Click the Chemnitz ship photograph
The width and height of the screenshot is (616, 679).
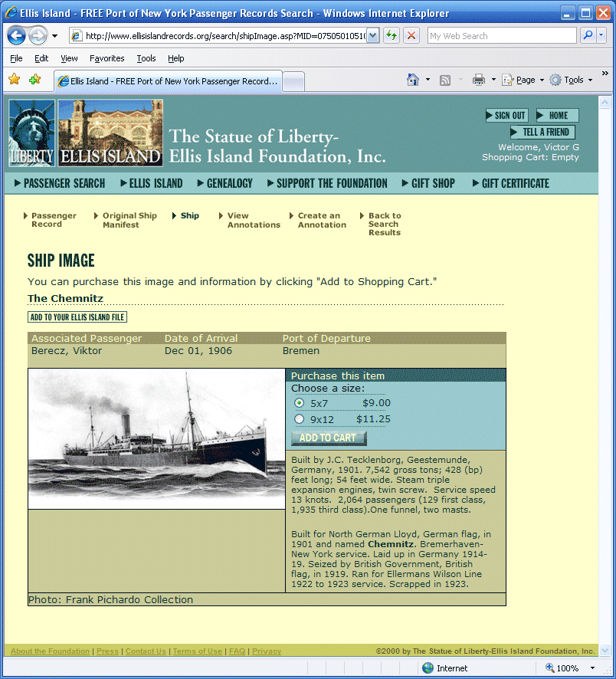click(156, 438)
